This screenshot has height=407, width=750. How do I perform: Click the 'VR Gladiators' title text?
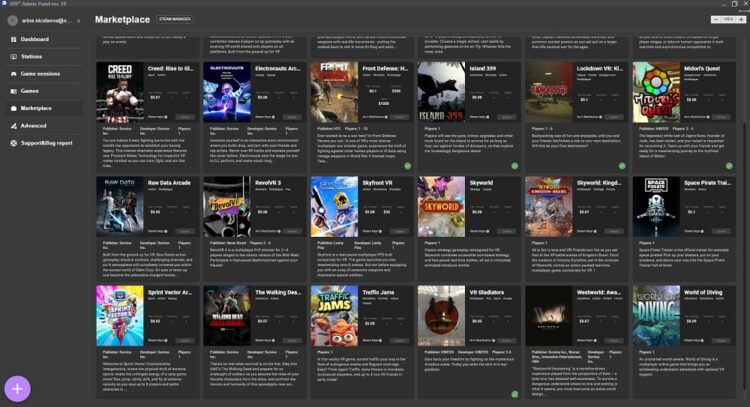coord(486,292)
